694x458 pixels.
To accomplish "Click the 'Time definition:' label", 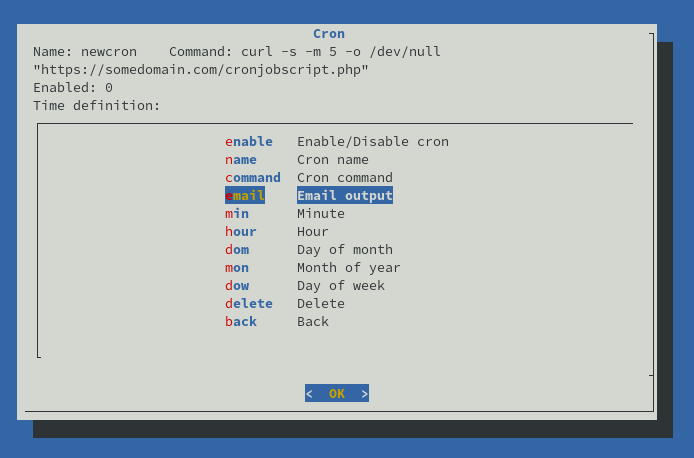I will coord(97,106).
